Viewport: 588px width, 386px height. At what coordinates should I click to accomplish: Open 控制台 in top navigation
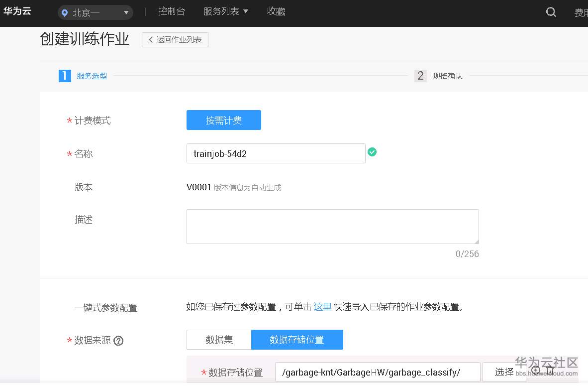click(171, 11)
